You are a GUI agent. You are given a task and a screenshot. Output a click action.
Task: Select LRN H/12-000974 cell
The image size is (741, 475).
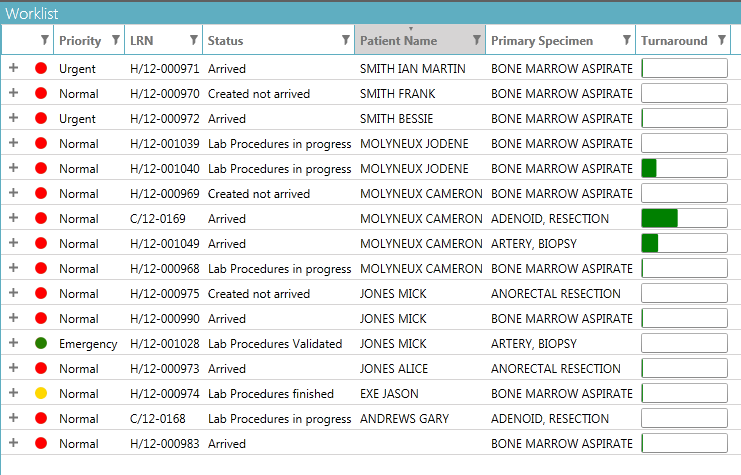pyautogui.click(x=164, y=393)
